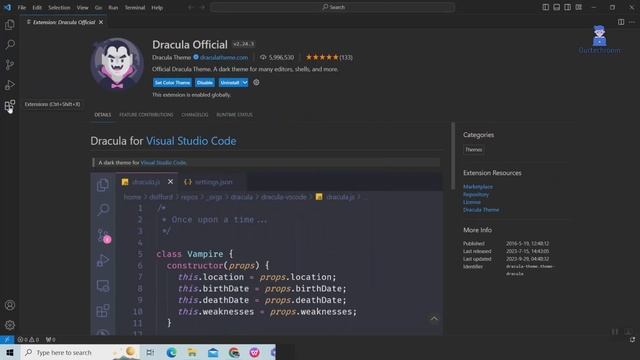
Task: Open the Terminal menu
Action: pos(135,7)
